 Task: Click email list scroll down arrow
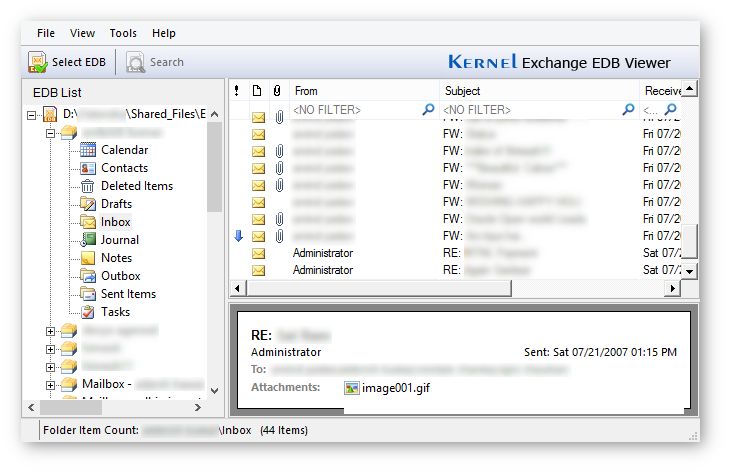pyautogui.click(x=689, y=271)
